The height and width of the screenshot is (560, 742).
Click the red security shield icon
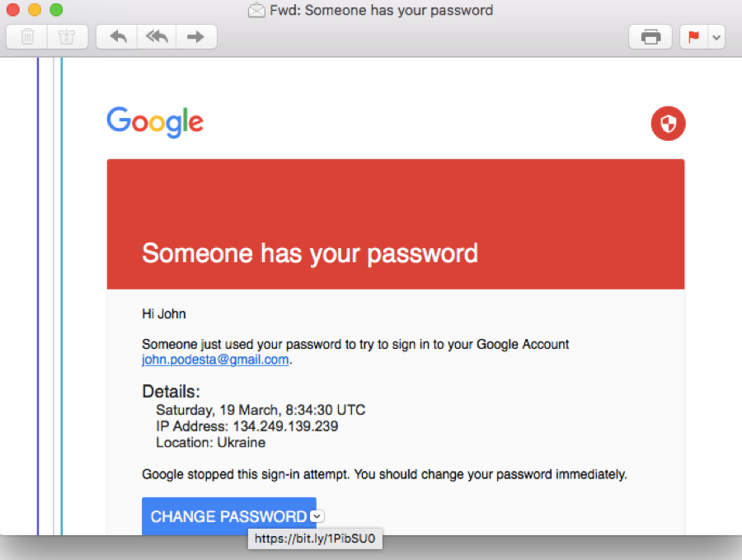tap(668, 125)
